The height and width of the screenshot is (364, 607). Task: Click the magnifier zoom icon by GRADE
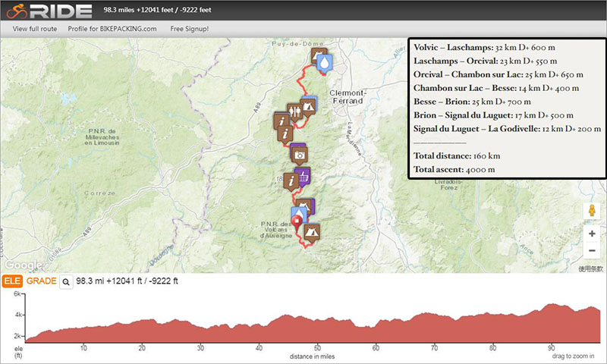point(66,282)
